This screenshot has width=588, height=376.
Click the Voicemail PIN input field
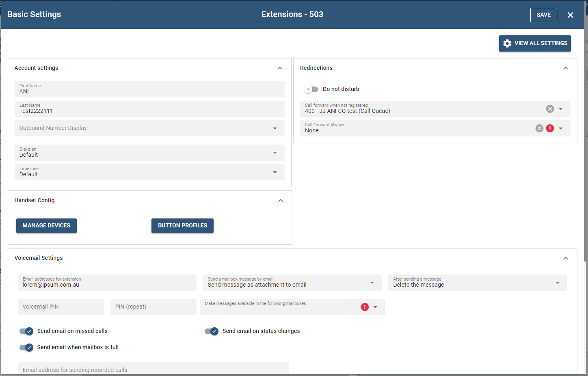[61, 307]
